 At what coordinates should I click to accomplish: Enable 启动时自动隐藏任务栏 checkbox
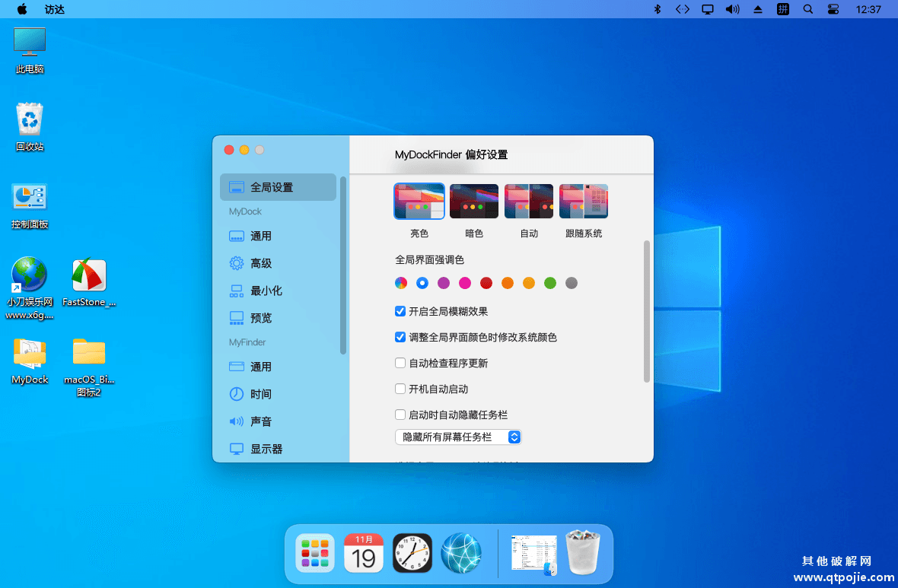400,415
